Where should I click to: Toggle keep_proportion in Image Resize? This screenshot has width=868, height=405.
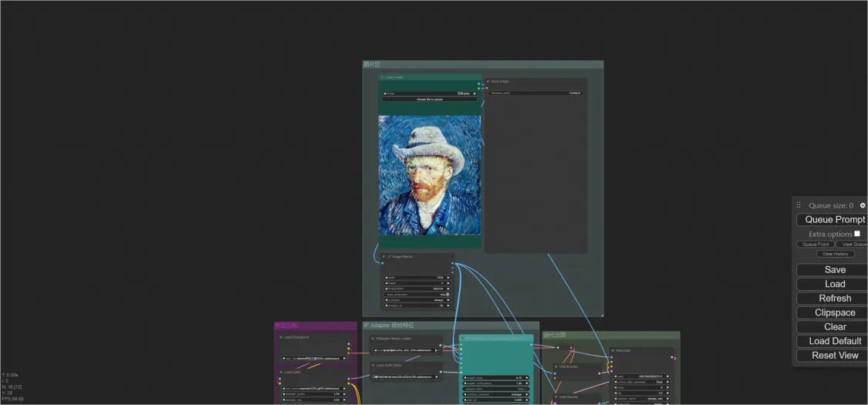(x=417, y=295)
